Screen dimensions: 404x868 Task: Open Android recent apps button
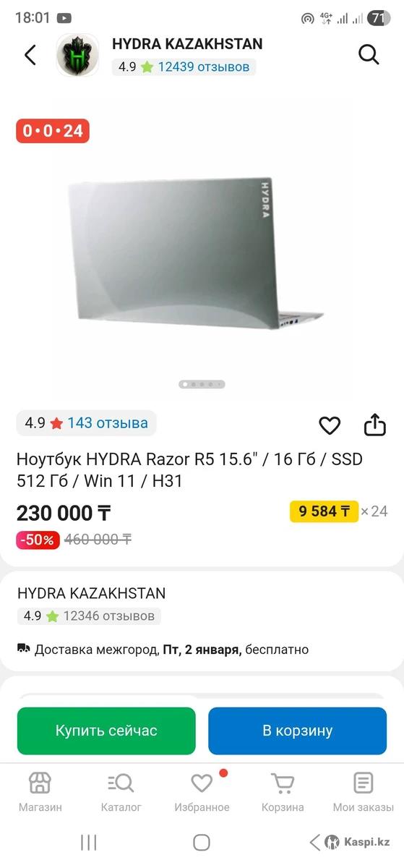(x=89, y=842)
